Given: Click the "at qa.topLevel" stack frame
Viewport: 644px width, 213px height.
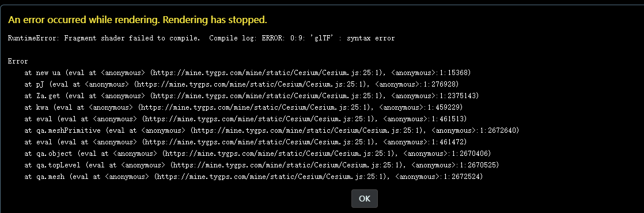Looking at the screenshot, I should (x=262, y=165).
